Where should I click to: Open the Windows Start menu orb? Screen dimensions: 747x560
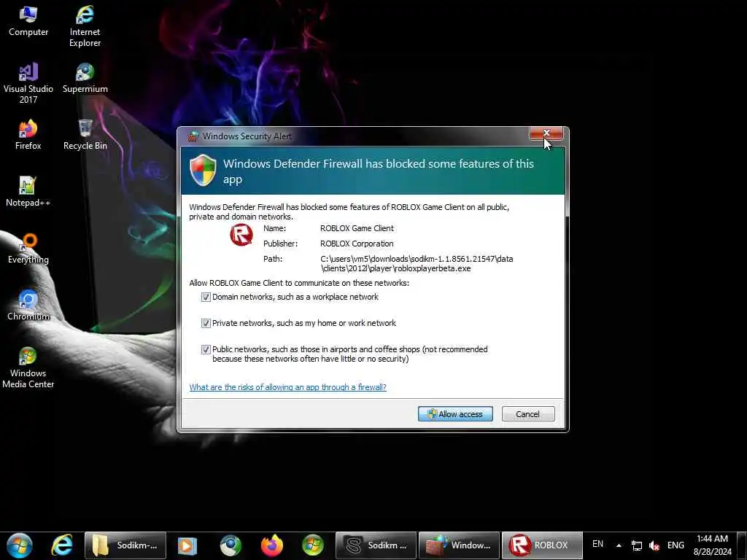[20, 545]
